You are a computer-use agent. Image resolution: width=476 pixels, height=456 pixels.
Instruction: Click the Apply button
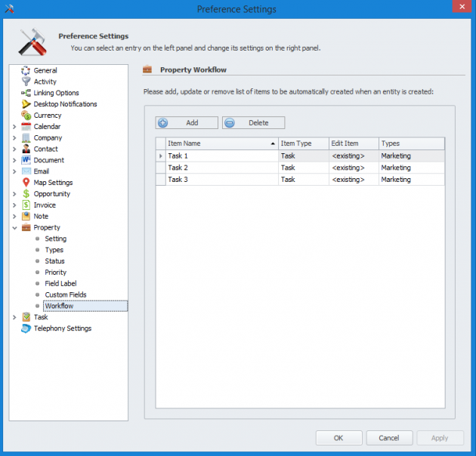(x=440, y=438)
